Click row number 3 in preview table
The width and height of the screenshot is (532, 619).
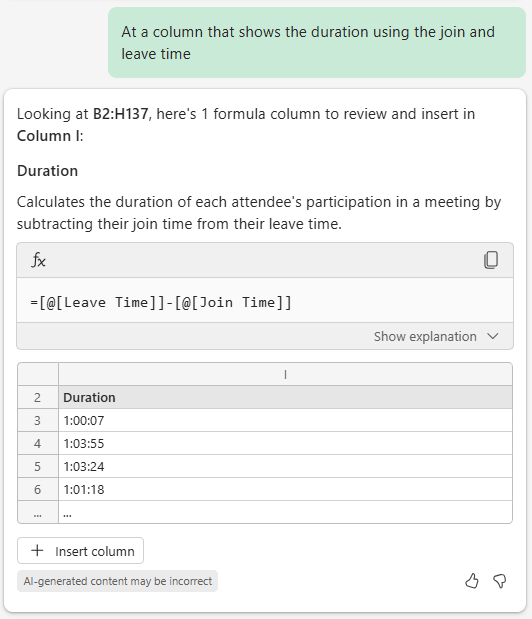[x=38, y=420]
